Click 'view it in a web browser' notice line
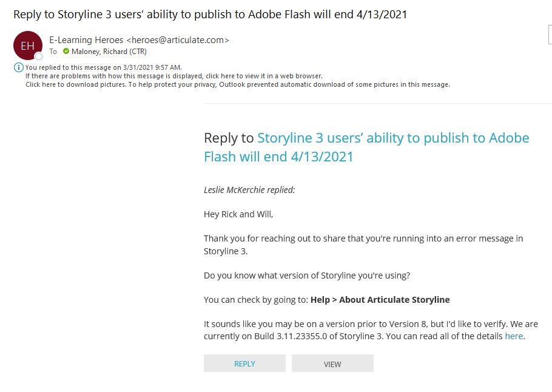 (x=174, y=76)
